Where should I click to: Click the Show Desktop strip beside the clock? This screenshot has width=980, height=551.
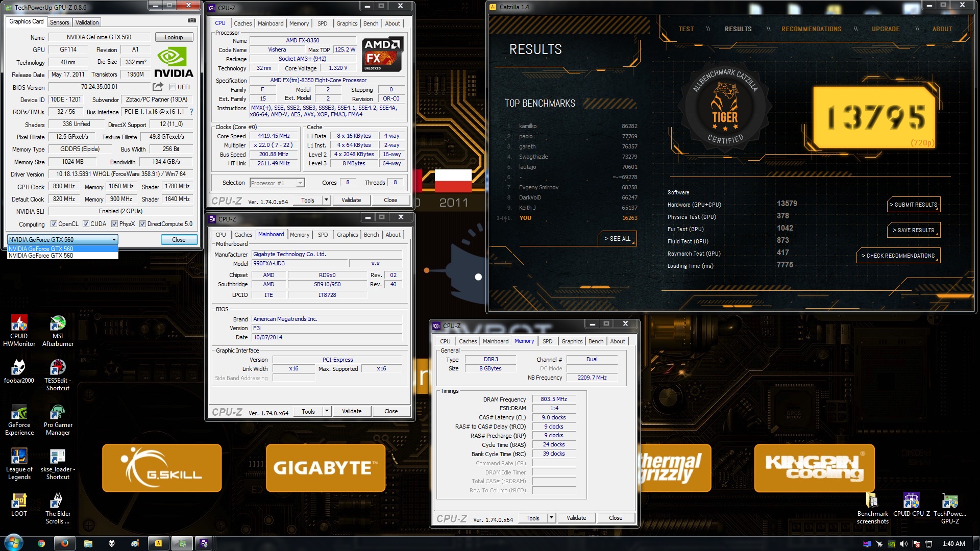(976, 543)
